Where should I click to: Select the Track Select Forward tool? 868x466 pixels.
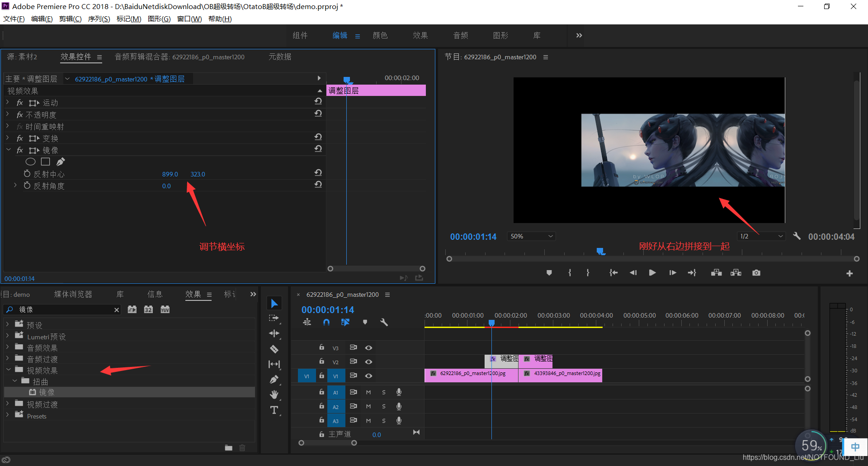click(274, 319)
